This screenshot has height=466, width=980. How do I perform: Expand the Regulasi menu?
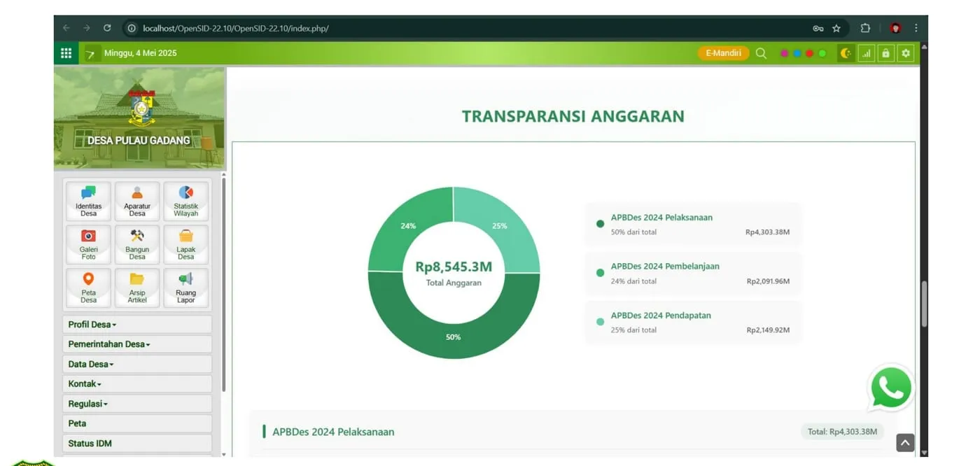click(x=137, y=404)
